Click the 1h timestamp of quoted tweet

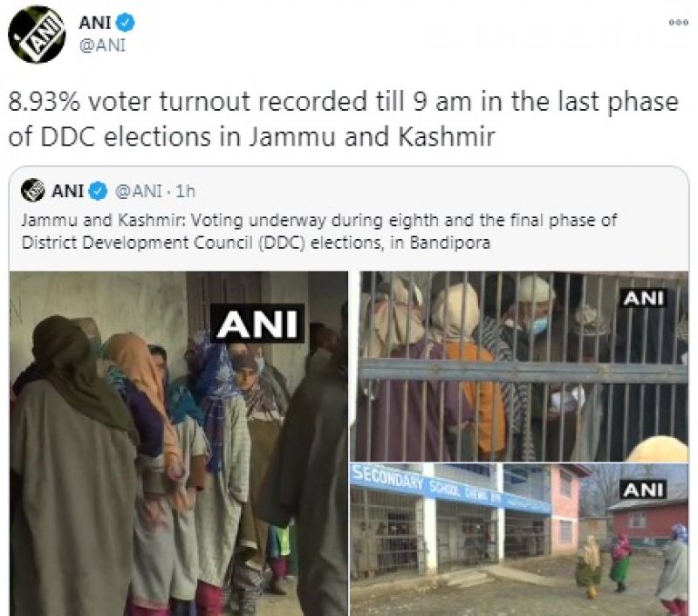(x=186, y=191)
